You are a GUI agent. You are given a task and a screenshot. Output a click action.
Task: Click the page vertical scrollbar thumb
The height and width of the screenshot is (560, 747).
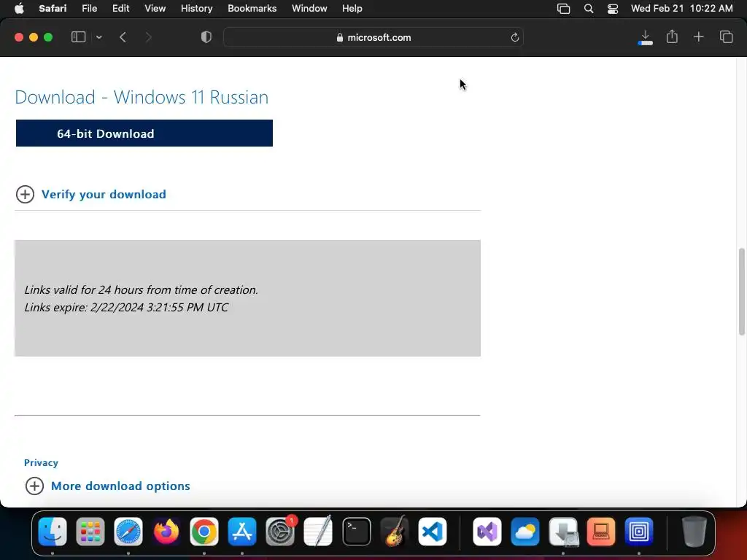[741, 292]
